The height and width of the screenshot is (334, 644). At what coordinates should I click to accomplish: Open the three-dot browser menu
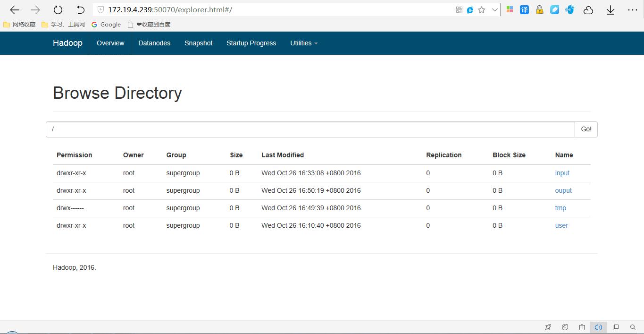point(633,9)
